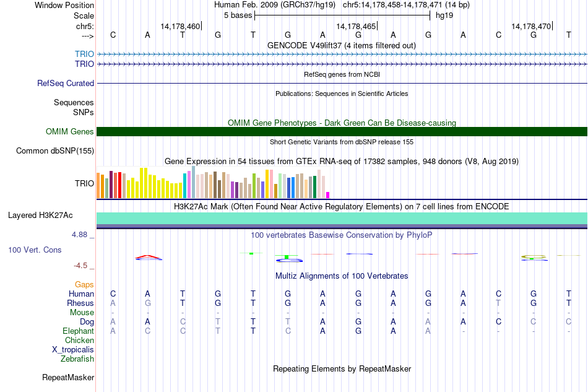Image resolution: width=588 pixels, height=392 pixels.
Task: Click the Sequences publications track label
Action: click(x=74, y=102)
